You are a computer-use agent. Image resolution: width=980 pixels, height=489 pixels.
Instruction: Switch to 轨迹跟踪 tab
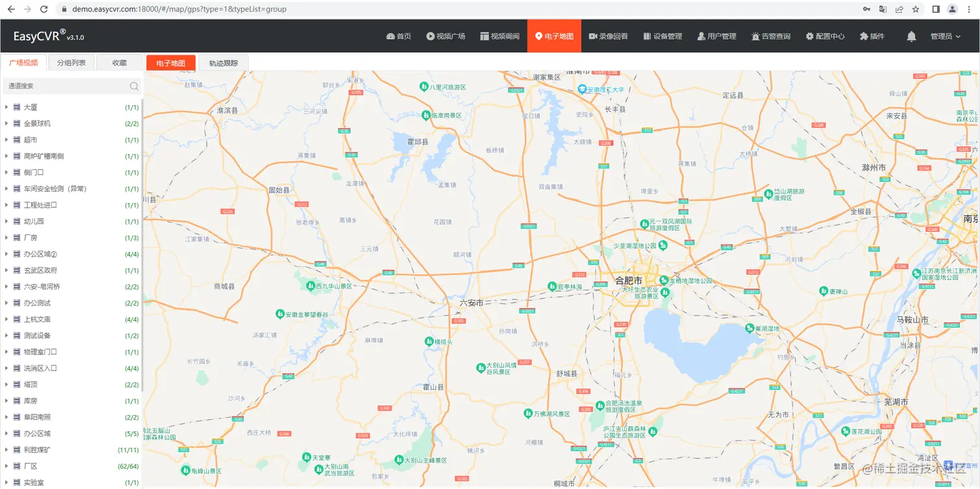pyautogui.click(x=223, y=63)
